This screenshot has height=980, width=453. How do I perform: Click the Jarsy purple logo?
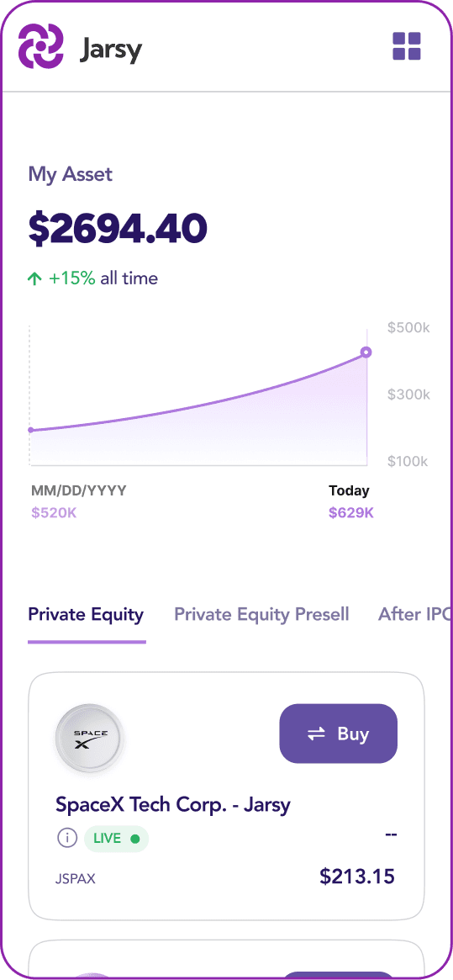[x=40, y=46]
